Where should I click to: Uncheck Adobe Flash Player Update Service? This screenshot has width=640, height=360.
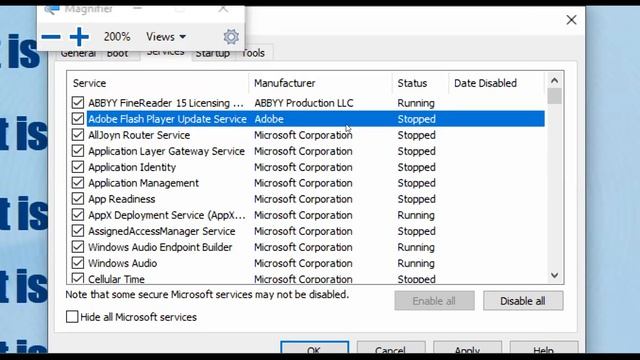coord(78,119)
